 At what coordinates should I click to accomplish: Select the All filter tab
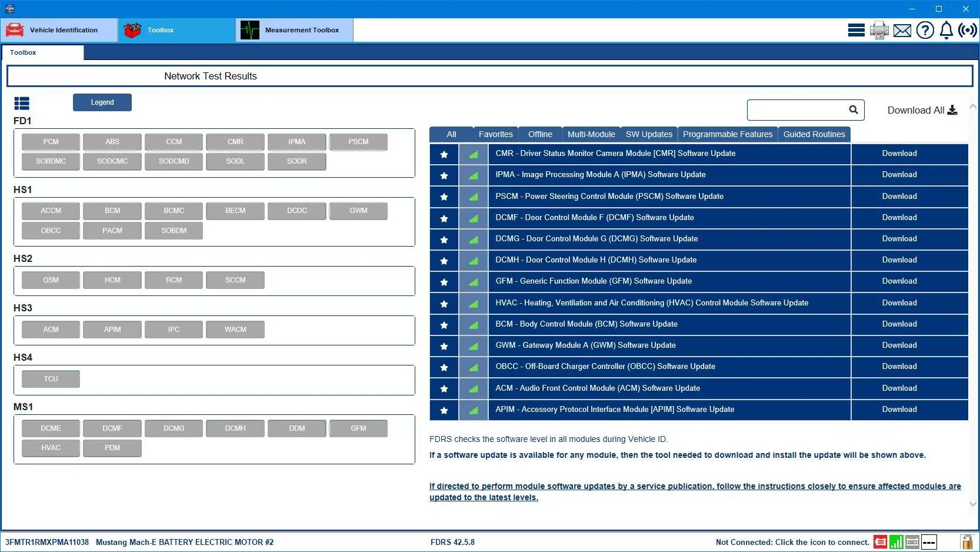[x=451, y=134]
